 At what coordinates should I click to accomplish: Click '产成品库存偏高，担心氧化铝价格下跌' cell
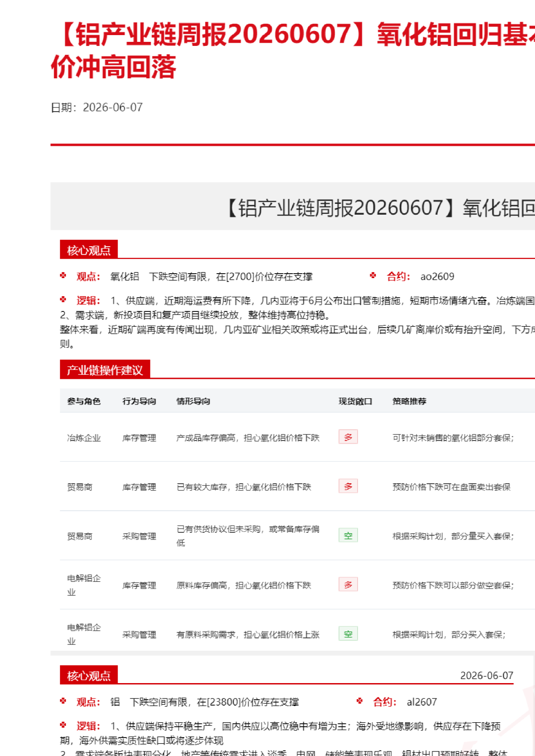(x=248, y=438)
